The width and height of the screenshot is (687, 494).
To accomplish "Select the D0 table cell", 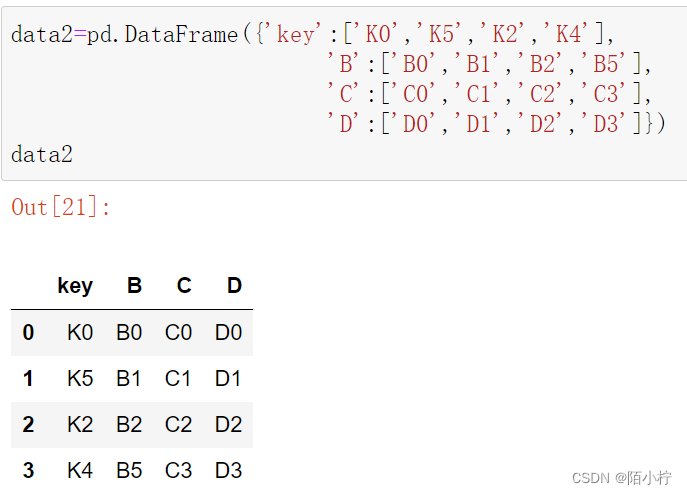I will 229,333.
